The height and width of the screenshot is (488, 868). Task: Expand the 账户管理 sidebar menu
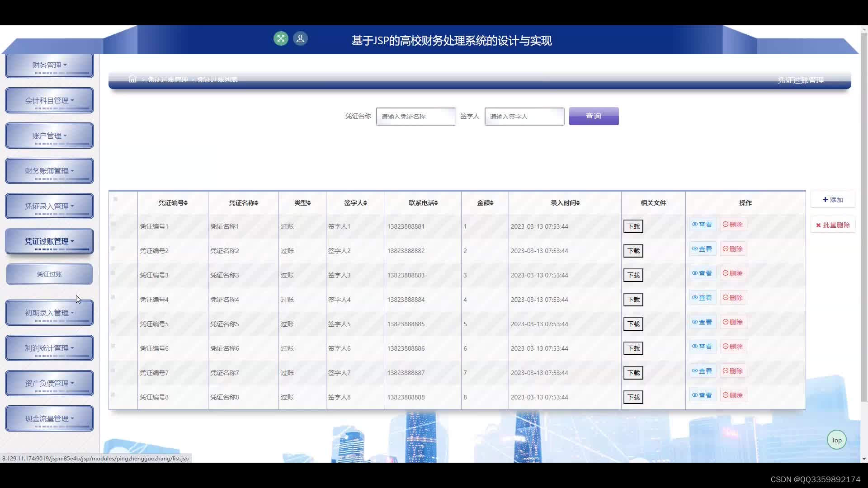pyautogui.click(x=49, y=136)
